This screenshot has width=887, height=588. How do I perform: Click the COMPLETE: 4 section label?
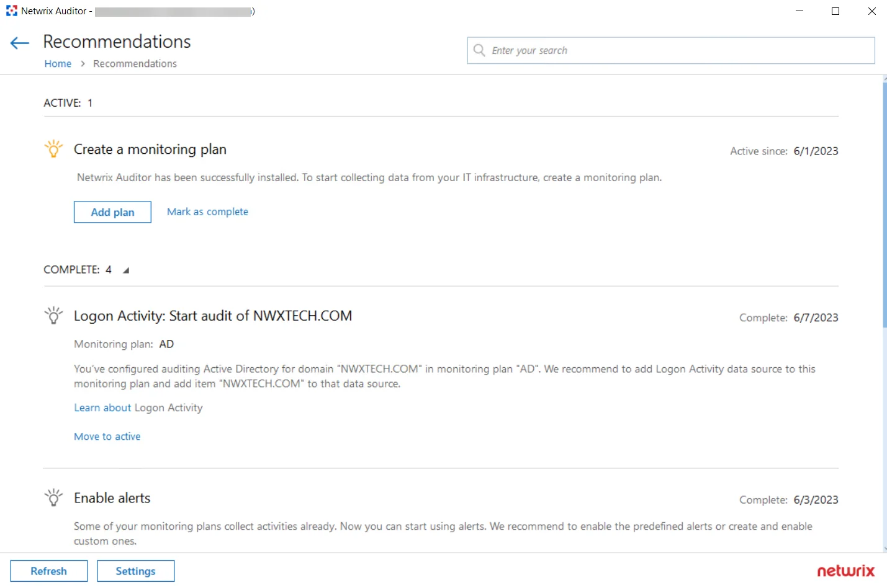[x=78, y=269]
